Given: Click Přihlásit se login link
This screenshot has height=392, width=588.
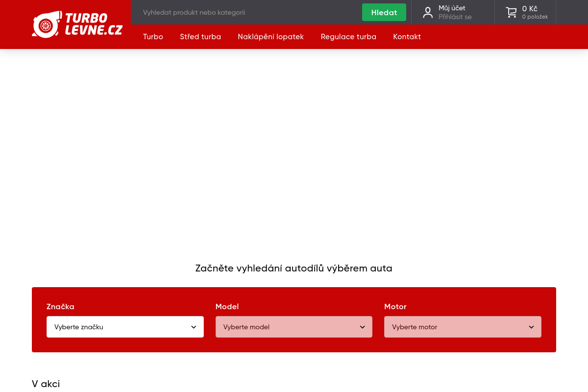Looking at the screenshot, I should [x=455, y=17].
